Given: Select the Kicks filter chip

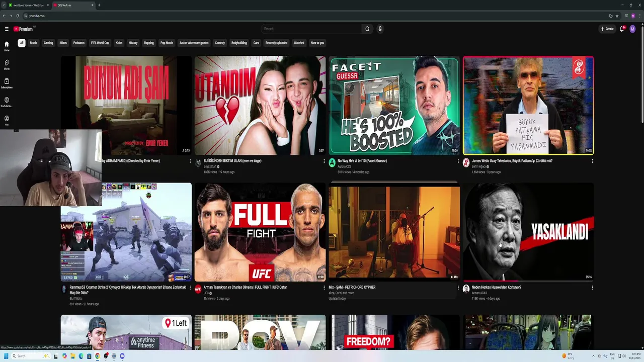Looking at the screenshot, I should (x=119, y=43).
